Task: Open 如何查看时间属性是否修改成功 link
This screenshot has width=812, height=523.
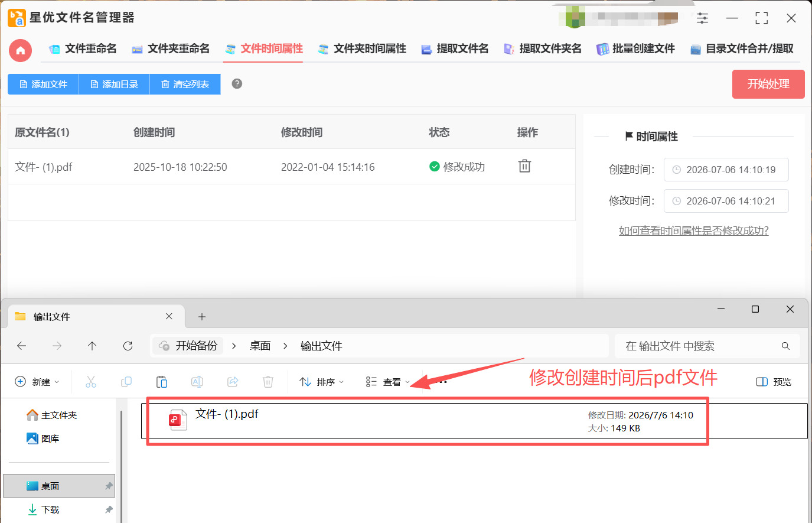Action: [693, 231]
